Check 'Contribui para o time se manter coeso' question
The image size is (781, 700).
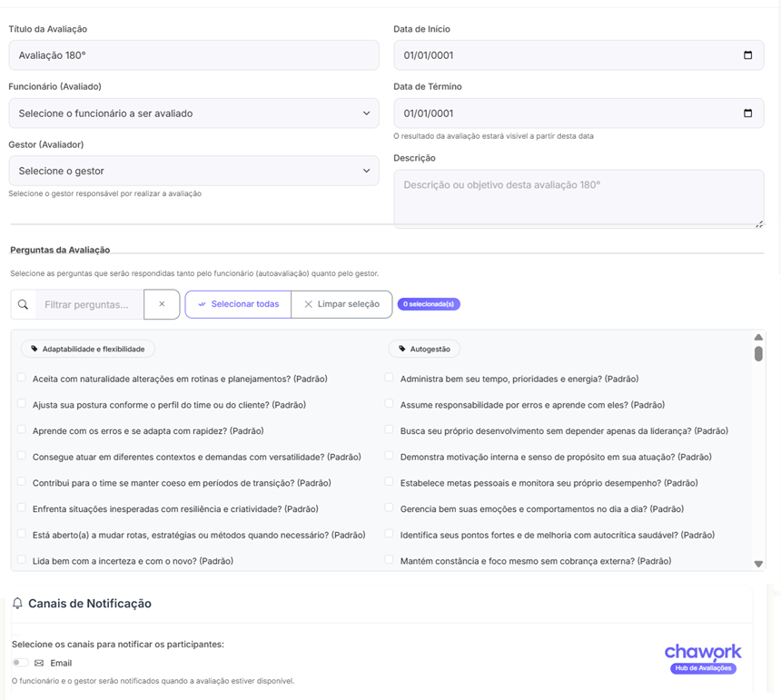22,481
